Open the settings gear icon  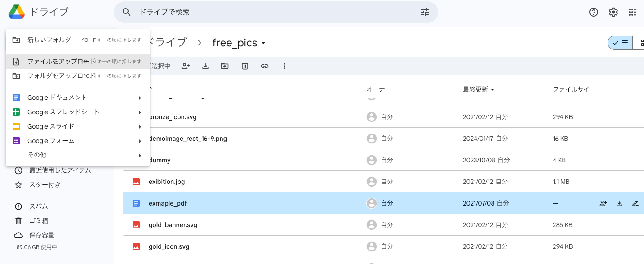613,12
